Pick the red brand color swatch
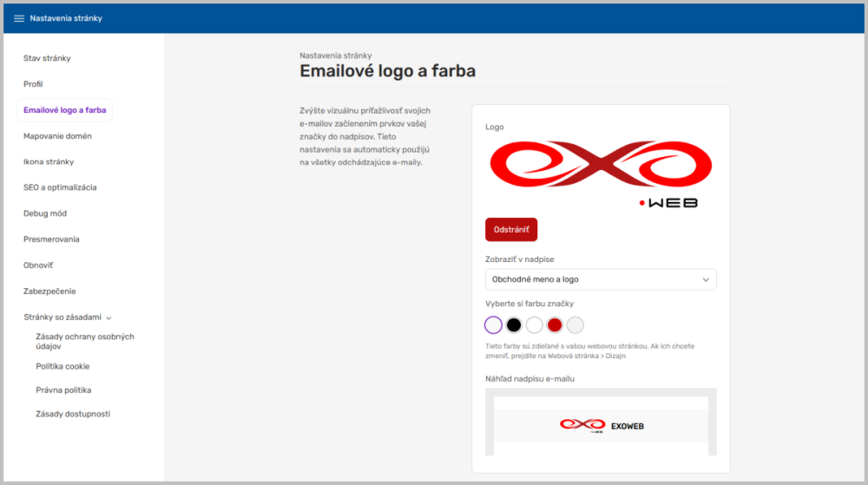The width and height of the screenshot is (868, 485). tap(555, 325)
